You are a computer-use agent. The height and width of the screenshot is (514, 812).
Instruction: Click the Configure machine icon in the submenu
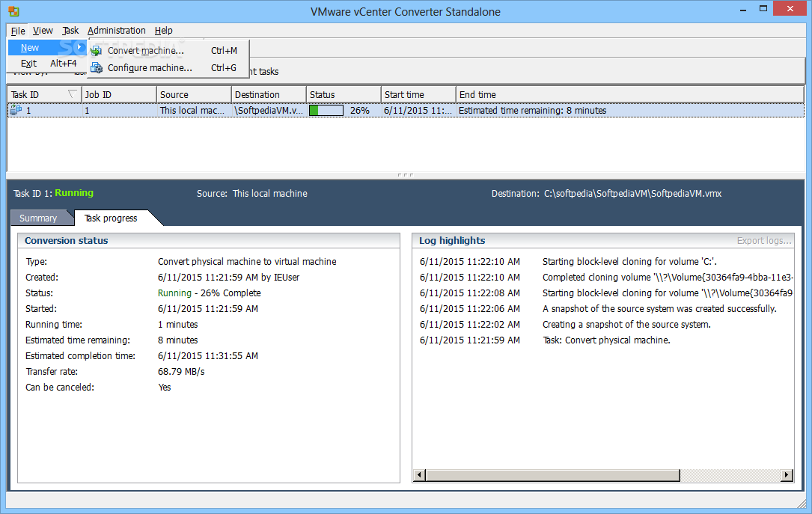(x=97, y=68)
